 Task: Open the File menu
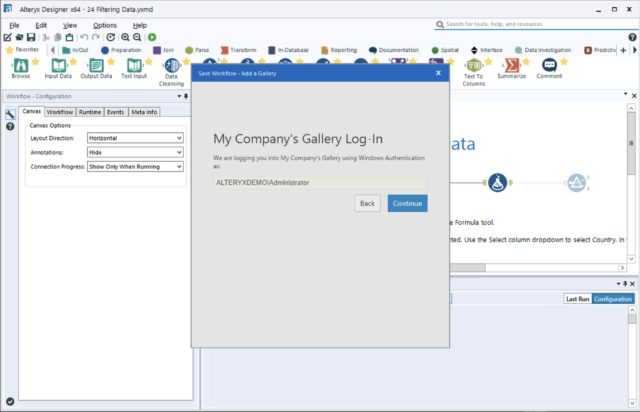14,25
